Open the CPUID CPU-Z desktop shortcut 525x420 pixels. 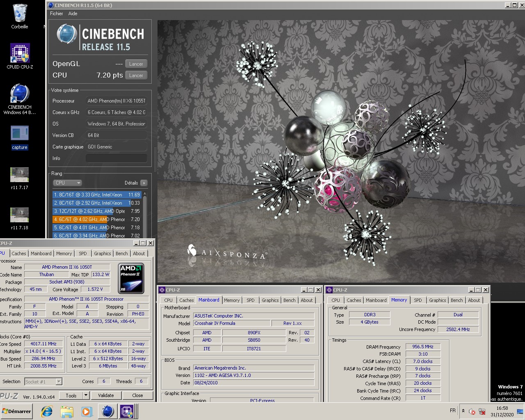pyautogui.click(x=19, y=56)
